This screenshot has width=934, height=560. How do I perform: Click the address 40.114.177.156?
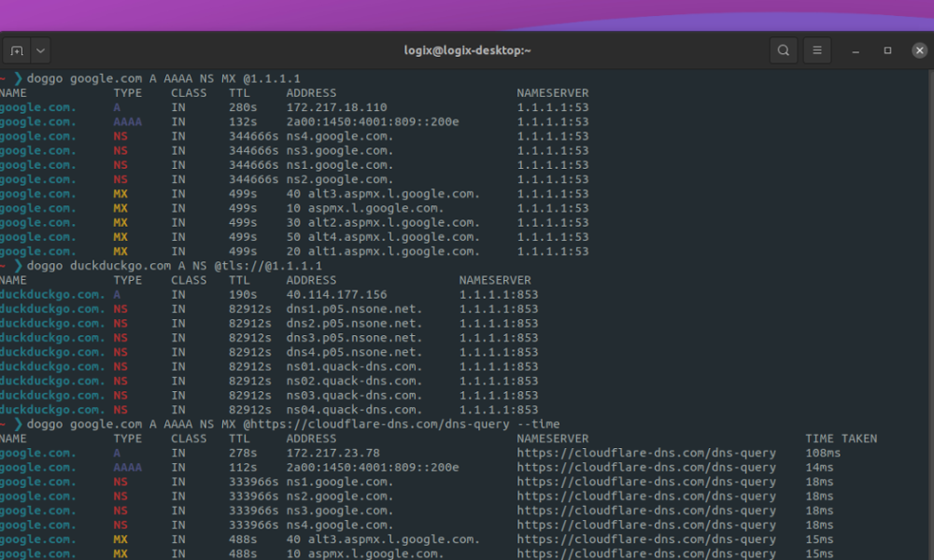336,295
